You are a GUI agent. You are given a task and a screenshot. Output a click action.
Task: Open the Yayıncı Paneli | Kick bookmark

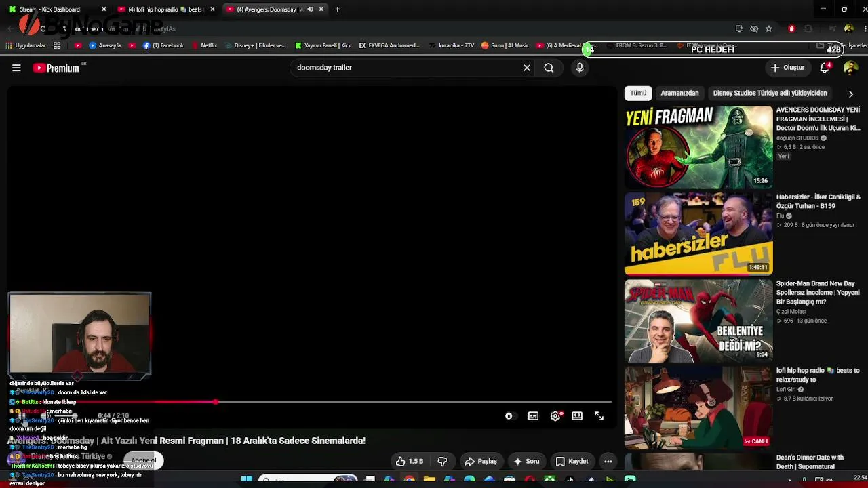click(x=323, y=46)
